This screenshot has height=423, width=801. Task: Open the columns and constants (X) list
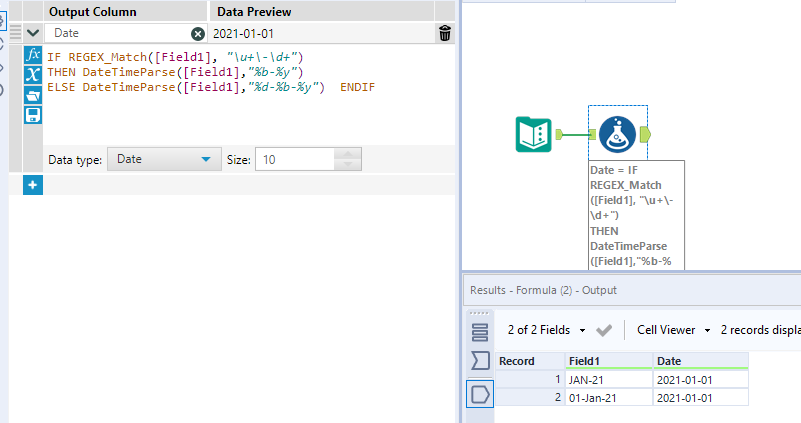click(x=33, y=75)
